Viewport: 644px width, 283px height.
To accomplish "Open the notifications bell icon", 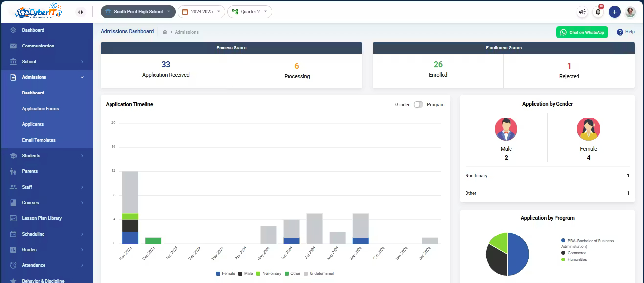I will pos(598,12).
